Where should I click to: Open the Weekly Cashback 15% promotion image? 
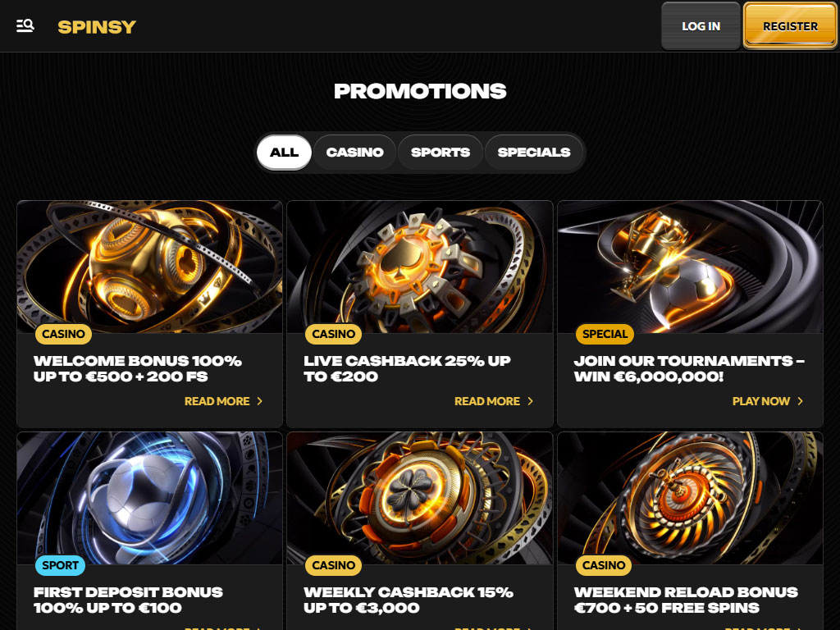click(420, 498)
